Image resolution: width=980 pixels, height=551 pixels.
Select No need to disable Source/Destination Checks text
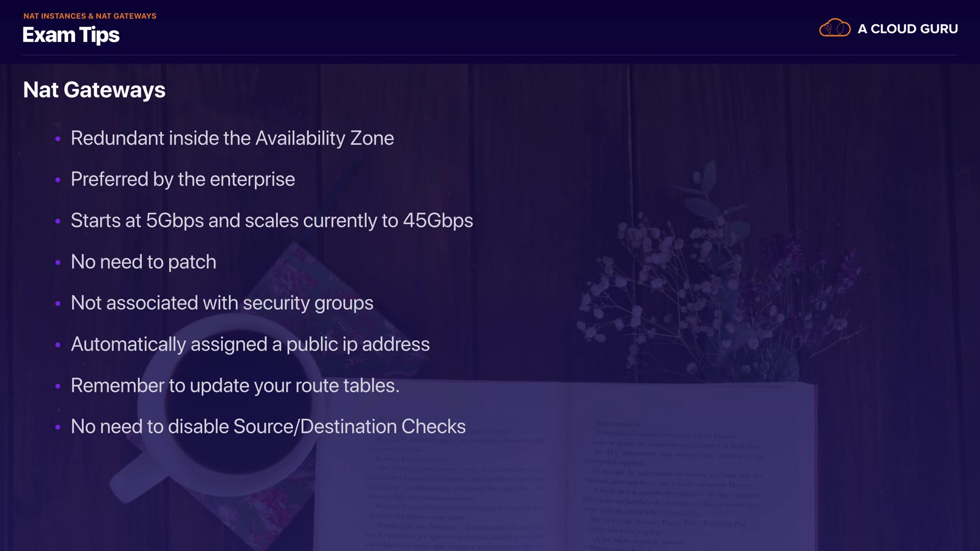[x=268, y=427]
